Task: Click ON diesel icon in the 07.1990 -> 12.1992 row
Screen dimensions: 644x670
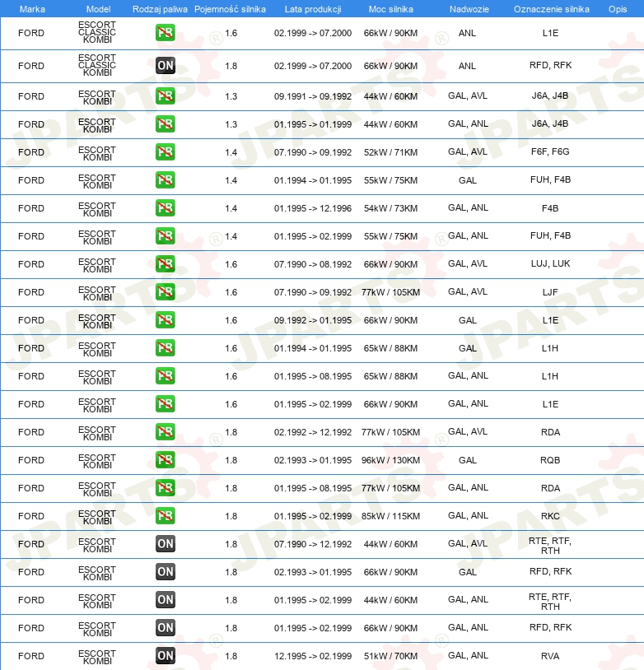Action: pos(165,544)
